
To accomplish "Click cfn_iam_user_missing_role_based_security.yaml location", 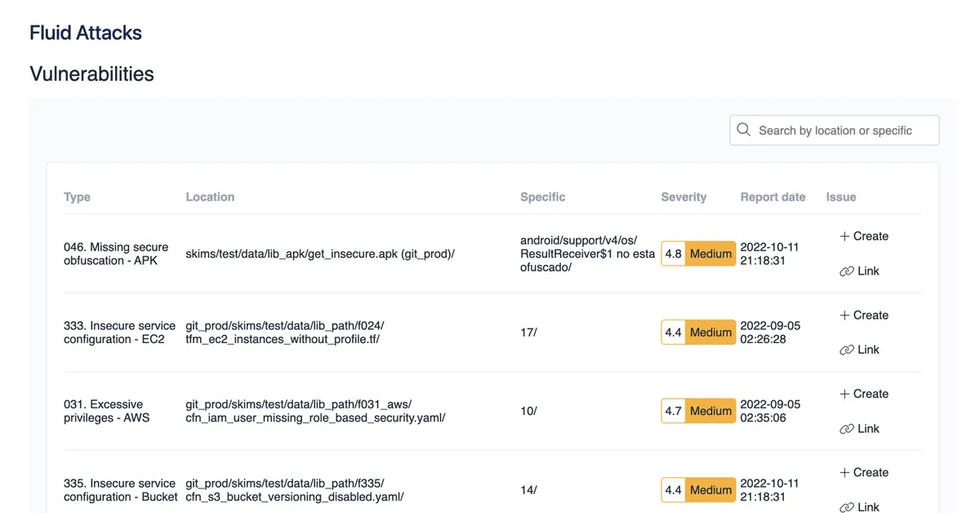I will pyautogui.click(x=315, y=411).
